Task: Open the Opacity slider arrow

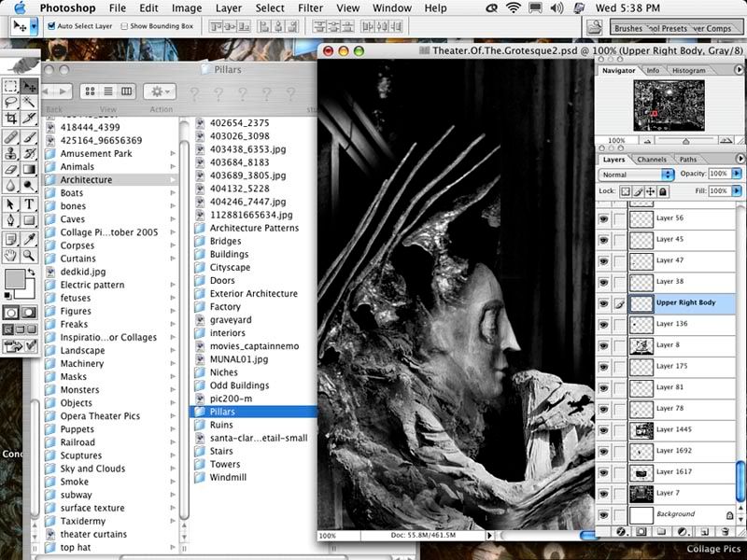Action: coord(738,175)
